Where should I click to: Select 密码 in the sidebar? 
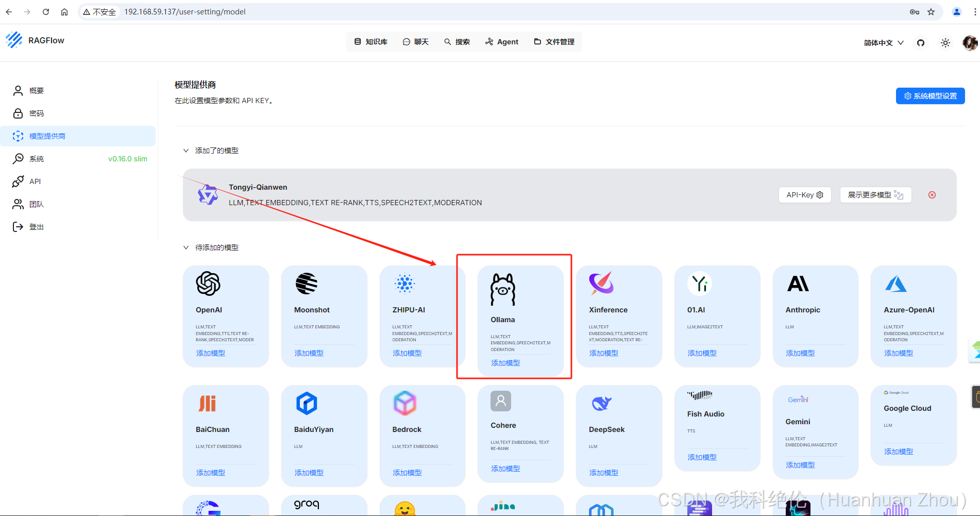(78, 113)
